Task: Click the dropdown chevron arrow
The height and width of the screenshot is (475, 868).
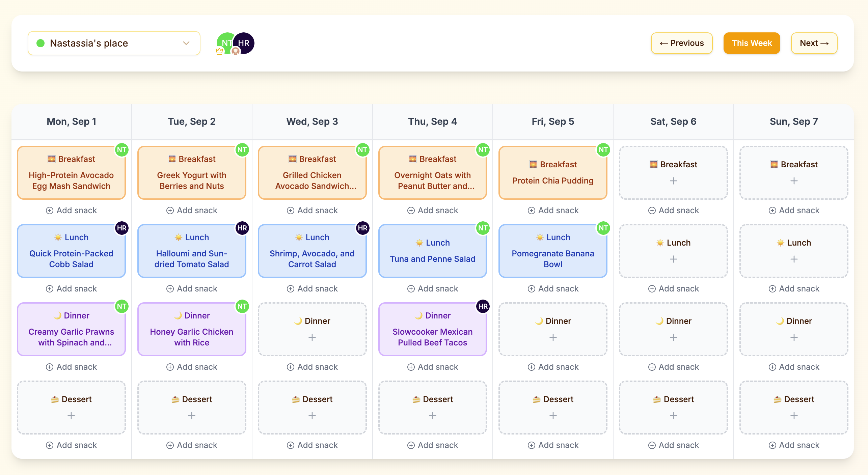Action: [186, 43]
